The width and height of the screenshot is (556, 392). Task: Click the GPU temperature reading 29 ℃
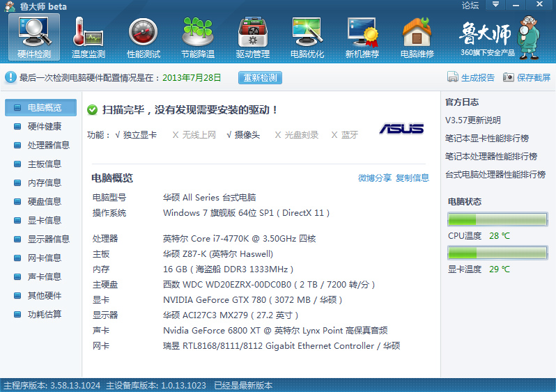[500, 269]
